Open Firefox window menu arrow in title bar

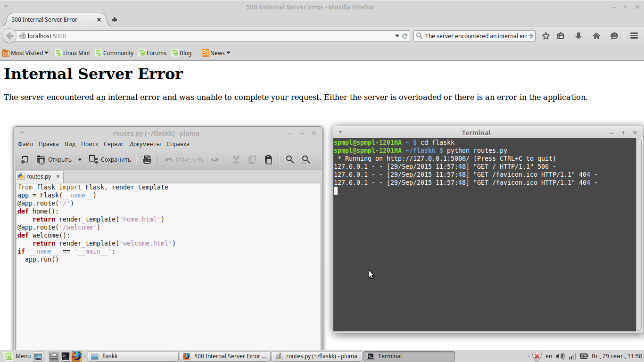pos(6,7)
